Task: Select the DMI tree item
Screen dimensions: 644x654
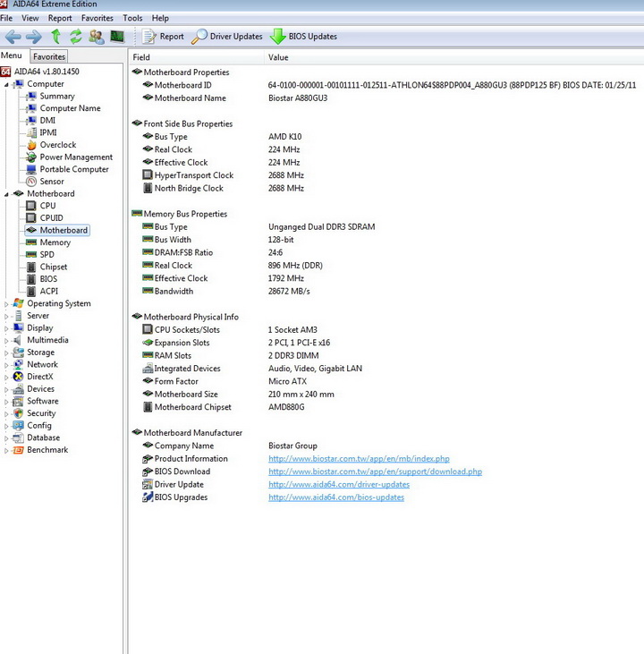Action: pos(47,121)
